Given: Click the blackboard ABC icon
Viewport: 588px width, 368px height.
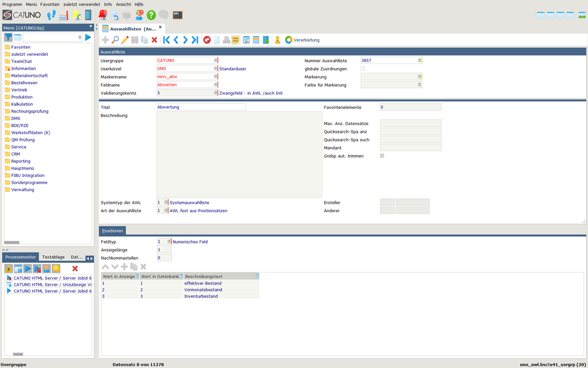Looking at the screenshot, I should coord(178,15).
